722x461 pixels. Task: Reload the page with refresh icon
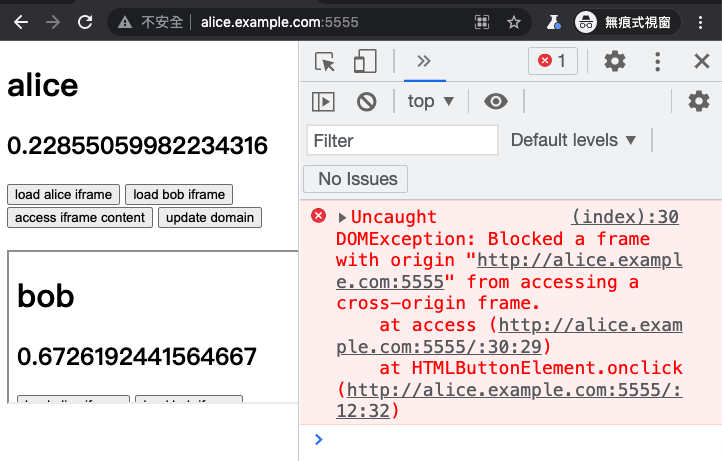point(85,22)
